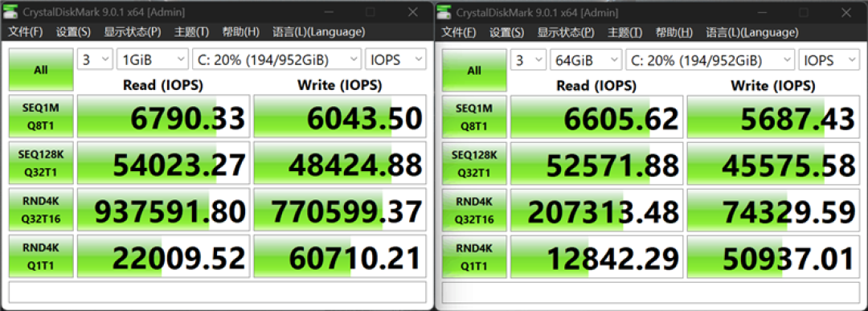Click the CrystalDiskMark icon in right window title bar
This screenshot has height=311, width=868.
tap(444, 11)
